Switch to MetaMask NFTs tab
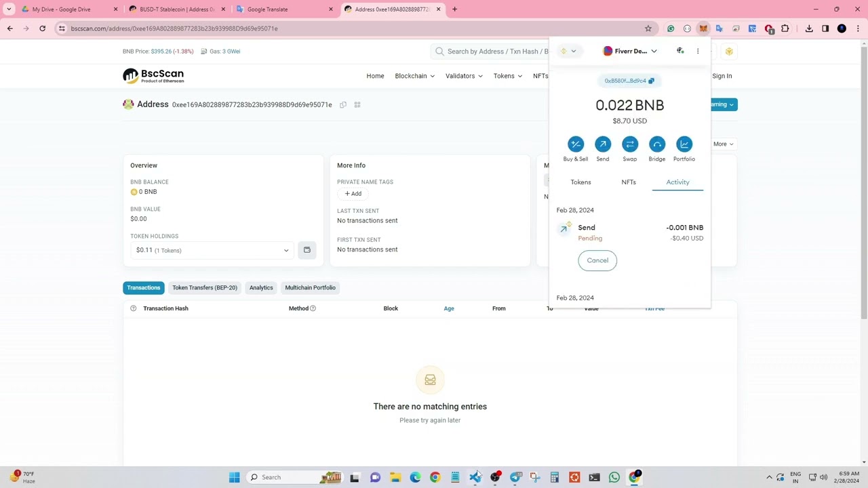Image resolution: width=868 pixels, height=488 pixels. [629, 182]
